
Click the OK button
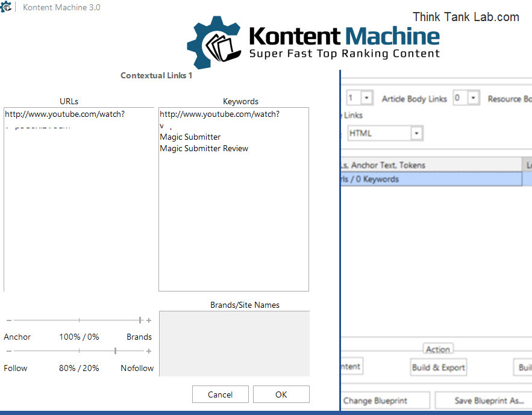pyautogui.click(x=281, y=395)
